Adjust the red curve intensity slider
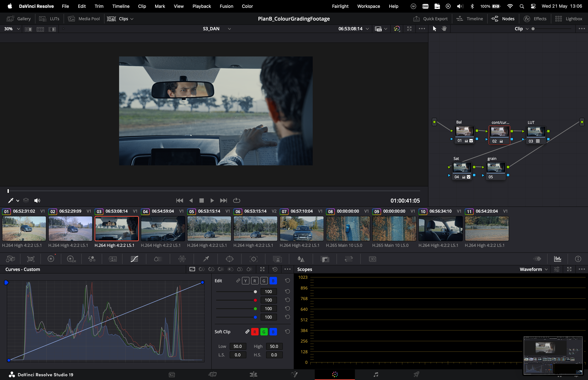Screen dimensions: 588x380 [255, 300]
